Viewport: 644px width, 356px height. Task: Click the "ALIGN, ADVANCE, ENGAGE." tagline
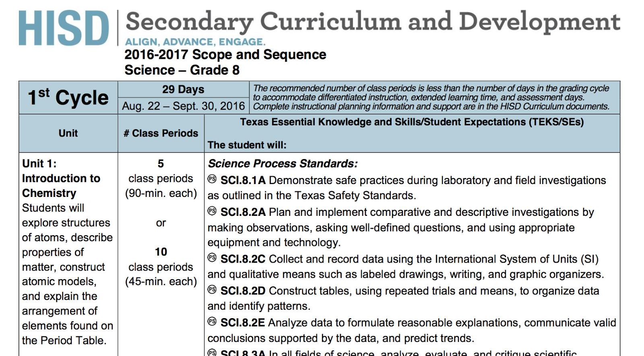point(195,42)
